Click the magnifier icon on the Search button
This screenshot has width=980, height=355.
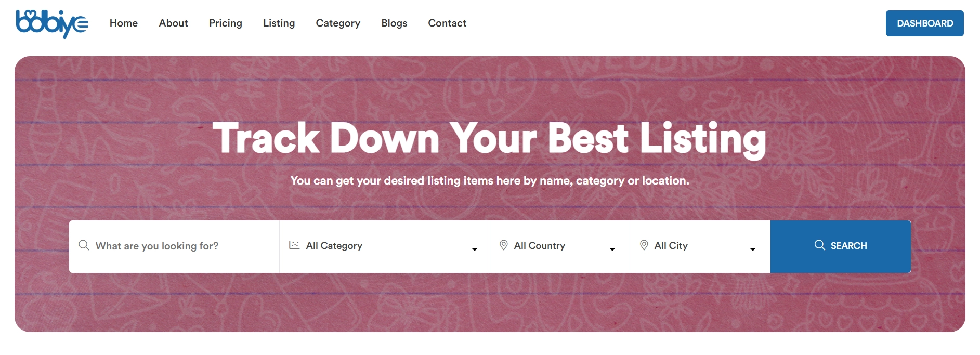819,245
